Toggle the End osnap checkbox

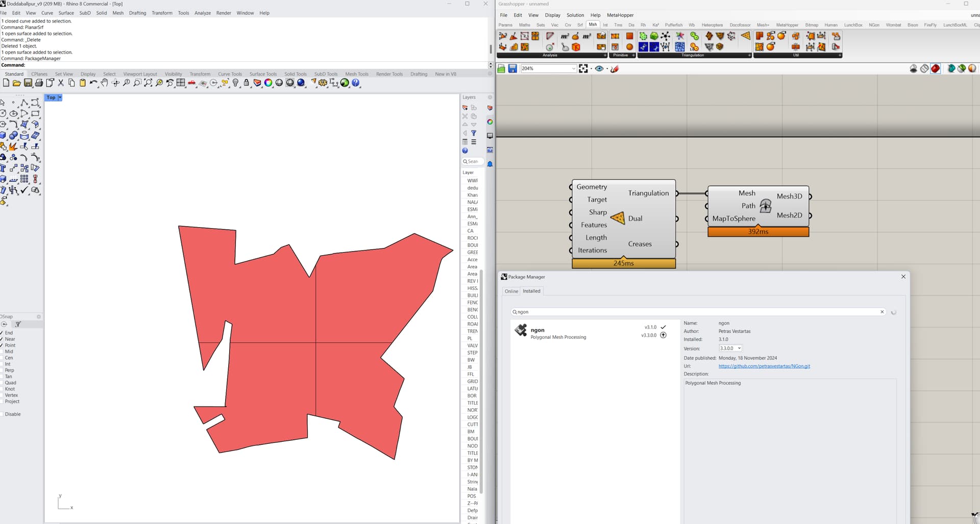[2, 333]
